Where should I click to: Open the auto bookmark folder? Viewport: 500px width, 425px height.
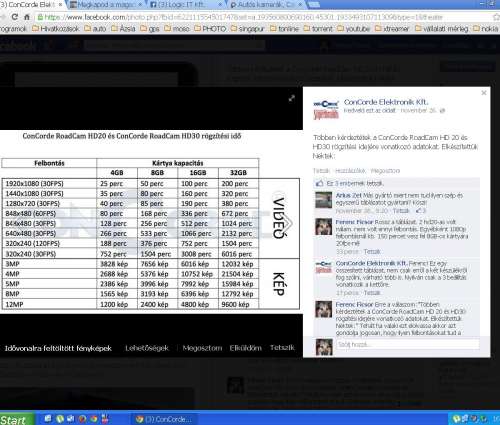95,29
